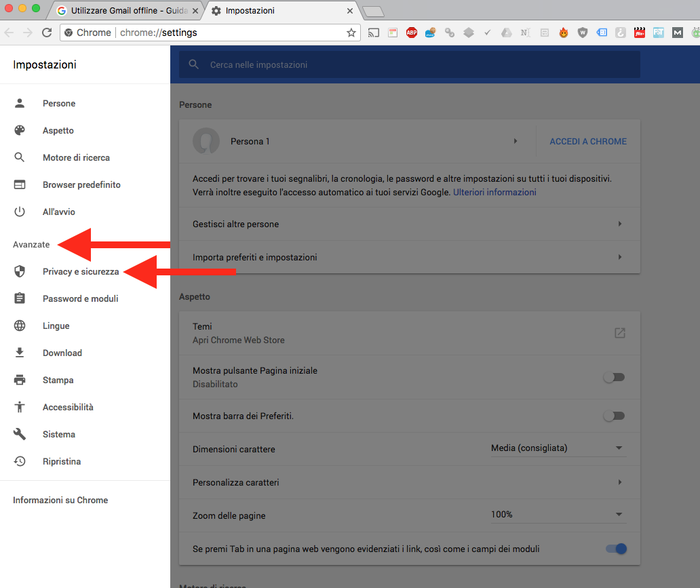Viewport: 700px width, 588px height.
Task: Toggle Mostra pulsante Pagina iniziale switch
Action: tap(615, 377)
